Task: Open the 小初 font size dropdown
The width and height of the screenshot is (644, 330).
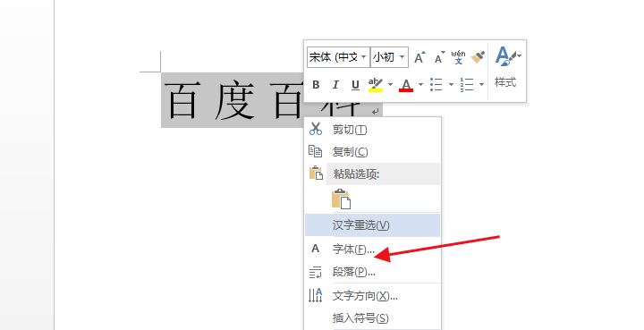Action: click(x=402, y=57)
